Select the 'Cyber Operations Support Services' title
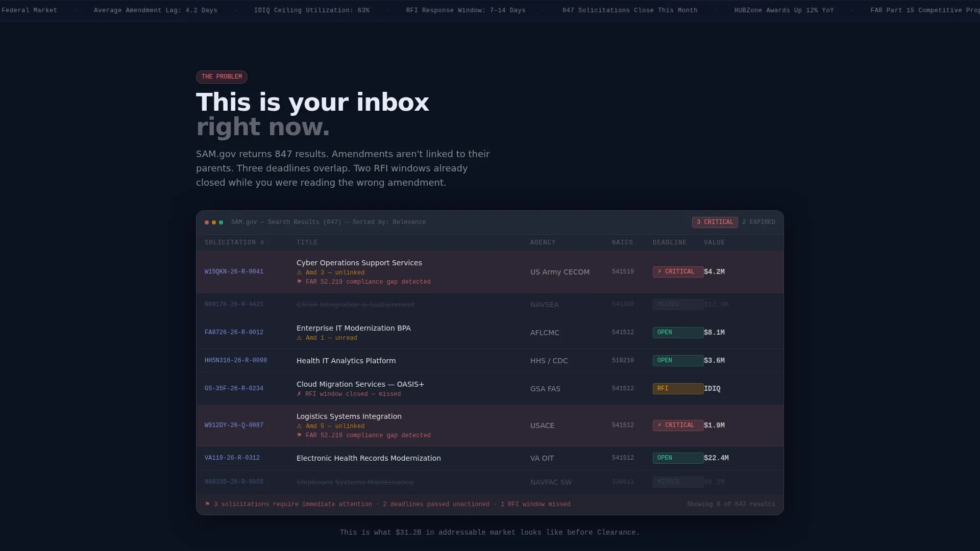980x551 pixels. (359, 263)
